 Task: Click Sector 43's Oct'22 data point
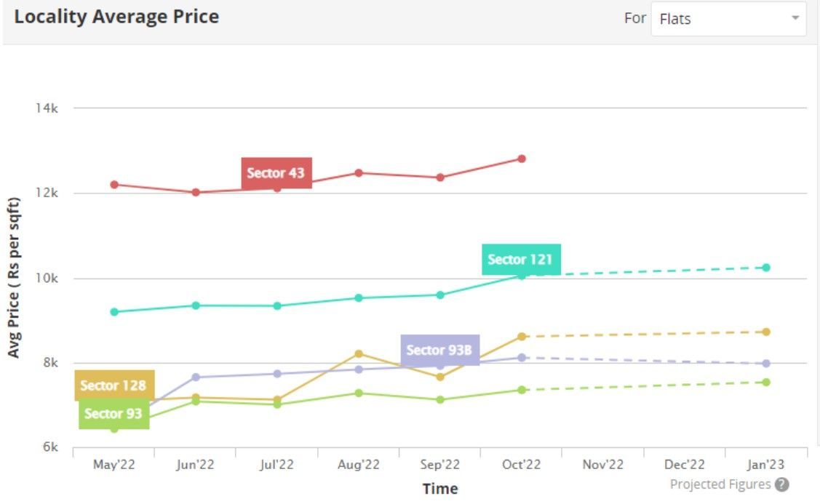(521, 157)
